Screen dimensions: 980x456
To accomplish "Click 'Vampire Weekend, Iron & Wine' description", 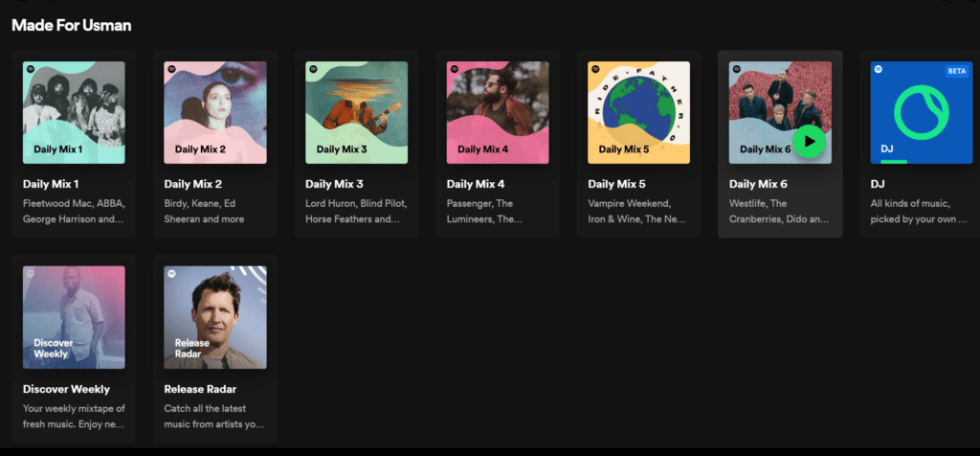I will (636, 212).
